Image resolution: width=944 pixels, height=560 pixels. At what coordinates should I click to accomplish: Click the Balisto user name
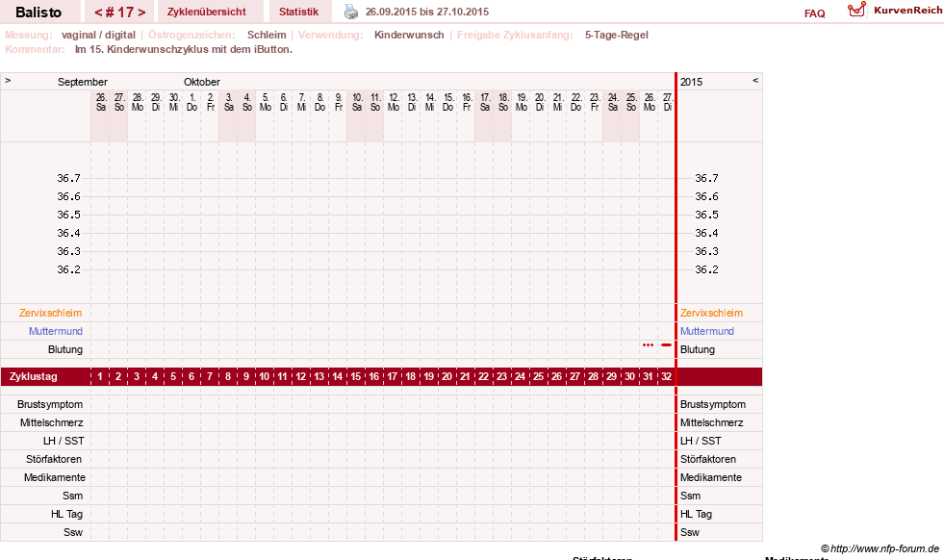pos(38,13)
